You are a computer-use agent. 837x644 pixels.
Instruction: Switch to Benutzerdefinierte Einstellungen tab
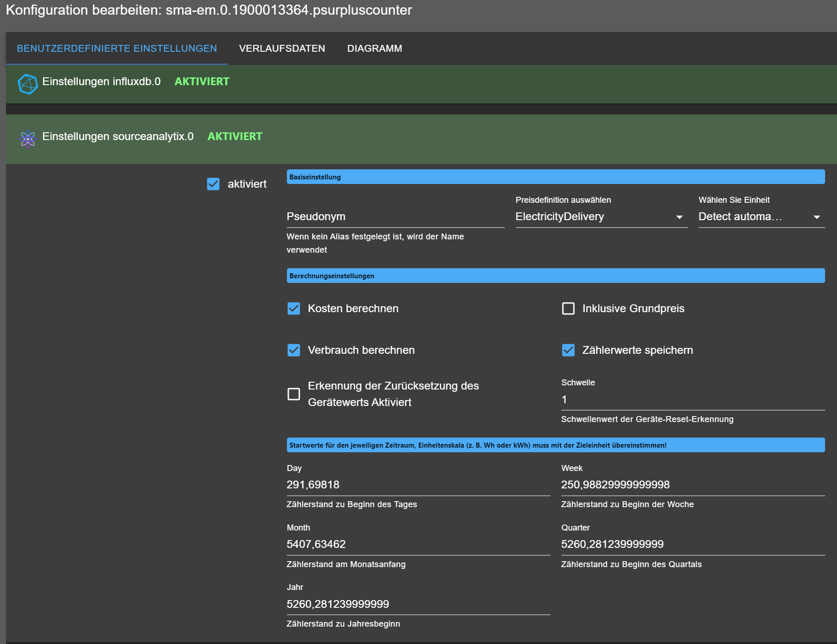[x=117, y=49]
